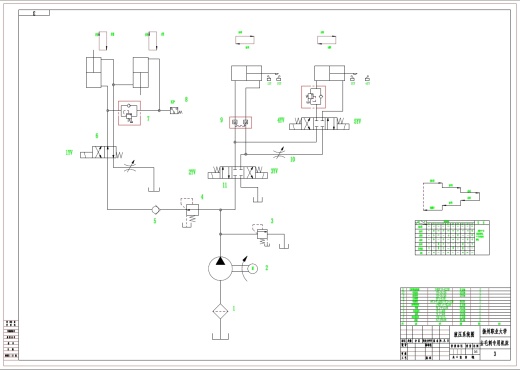The width and height of the screenshot is (520, 370).
Task: Select the green 2YV solenoid label
Action: click(x=192, y=172)
